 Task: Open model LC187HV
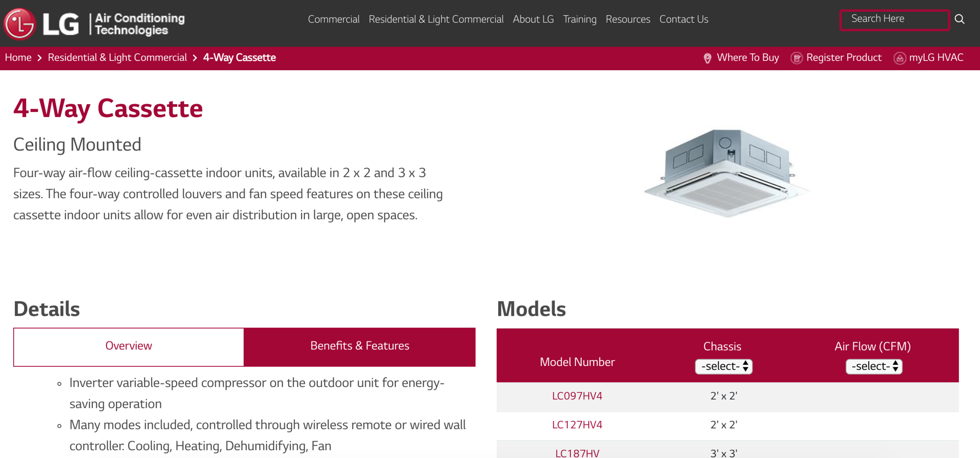point(577,453)
